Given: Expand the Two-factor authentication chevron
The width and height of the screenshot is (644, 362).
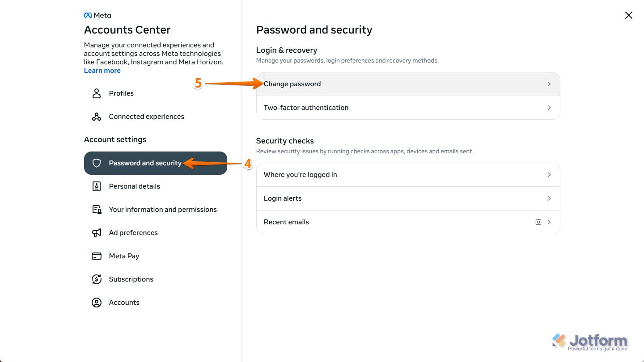Looking at the screenshot, I should [549, 107].
